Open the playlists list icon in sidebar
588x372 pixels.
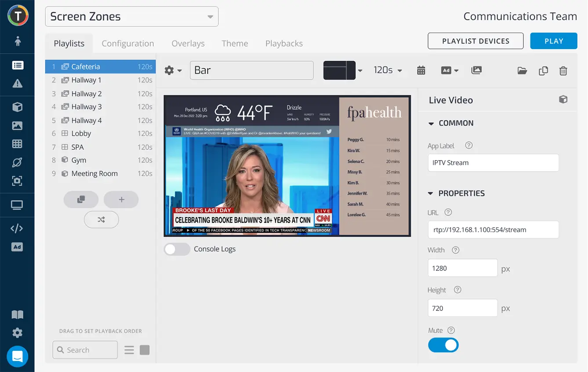click(18, 66)
